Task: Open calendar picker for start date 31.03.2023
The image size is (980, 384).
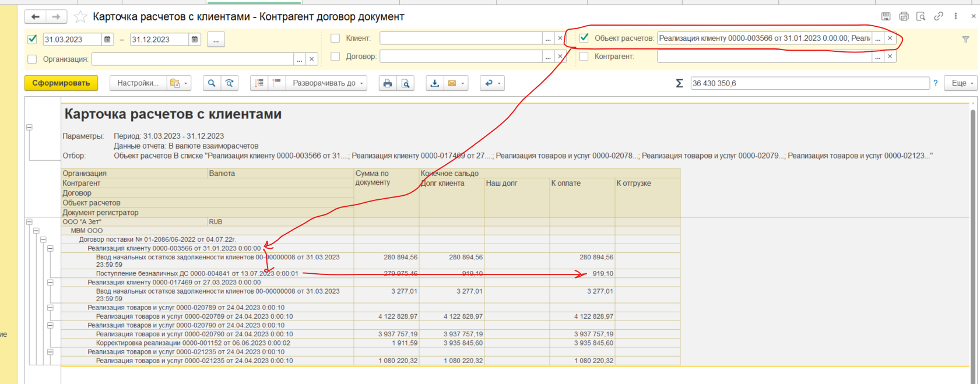Action: pos(107,40)
